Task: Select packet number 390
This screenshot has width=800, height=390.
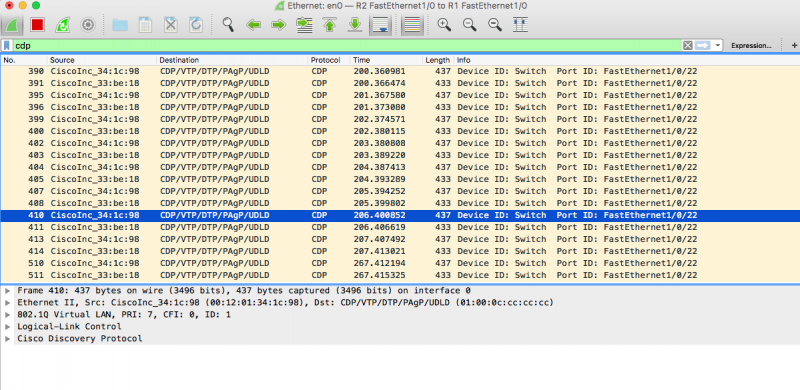Action: (x=400, y=71)
